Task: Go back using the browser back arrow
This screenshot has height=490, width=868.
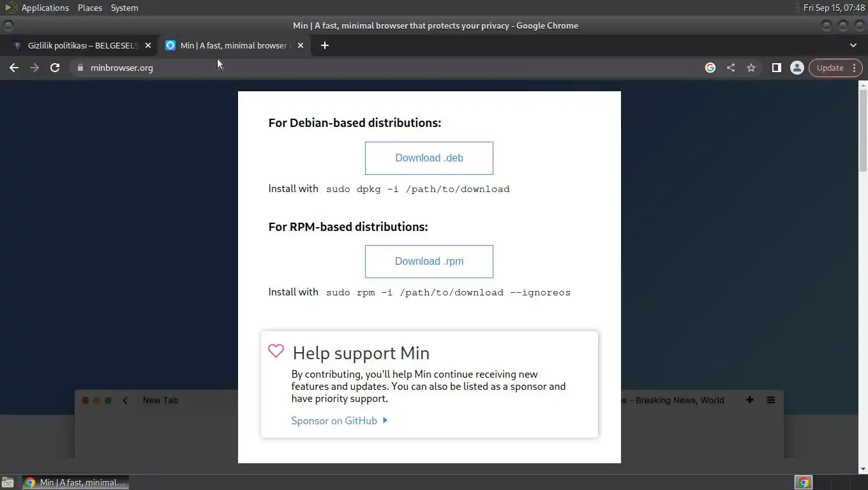Action: click(14, 68)
